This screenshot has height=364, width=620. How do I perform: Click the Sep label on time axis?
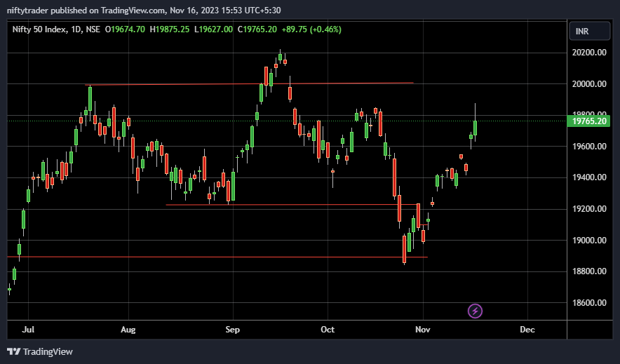click(233, 329)
